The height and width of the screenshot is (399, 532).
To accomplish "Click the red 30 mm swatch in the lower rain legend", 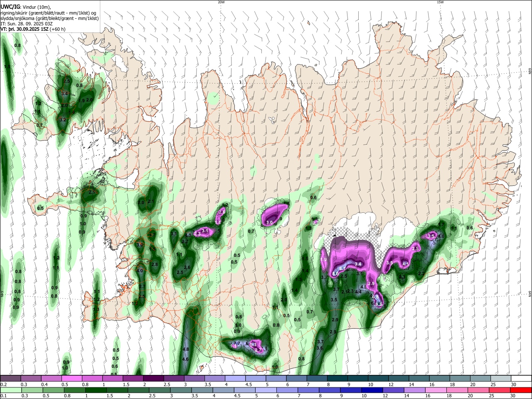I will click(x=521, y=390).
